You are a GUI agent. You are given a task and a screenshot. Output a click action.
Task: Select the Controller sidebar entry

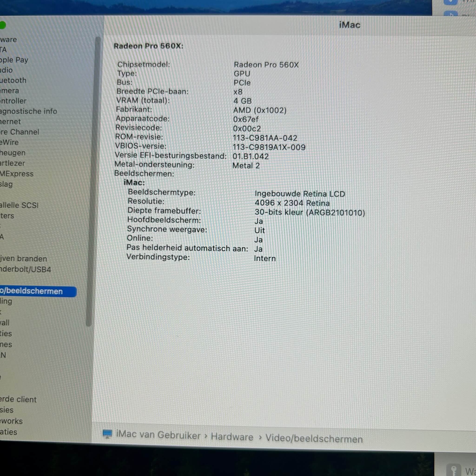[x=13, y=101]
